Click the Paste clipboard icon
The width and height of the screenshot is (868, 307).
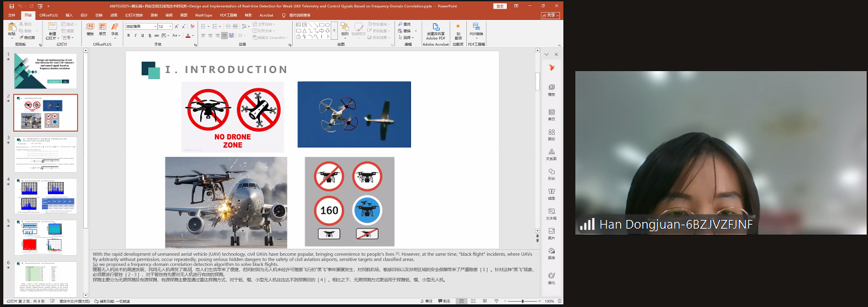click(12, 31)
